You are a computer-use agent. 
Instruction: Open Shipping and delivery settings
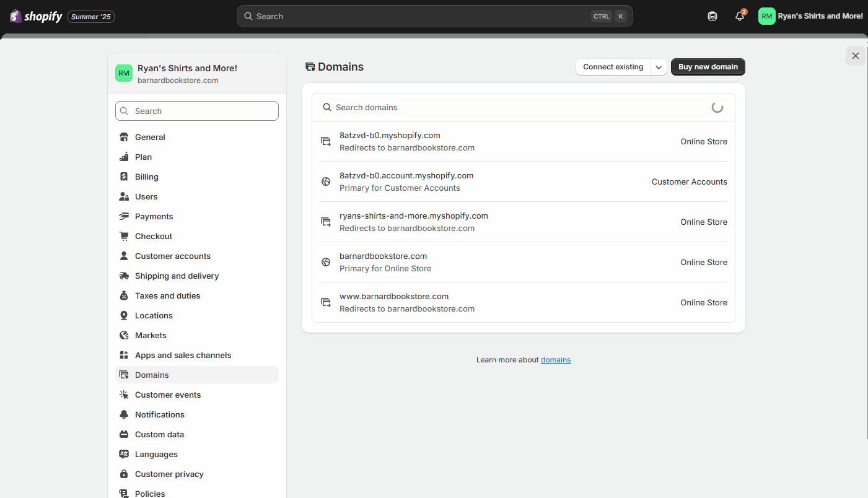[197, 276]
